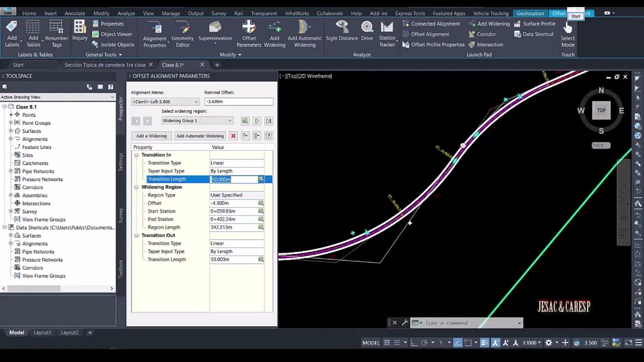Click the Transition Length value field
644x362 pixels.
(x=234, y=179)
